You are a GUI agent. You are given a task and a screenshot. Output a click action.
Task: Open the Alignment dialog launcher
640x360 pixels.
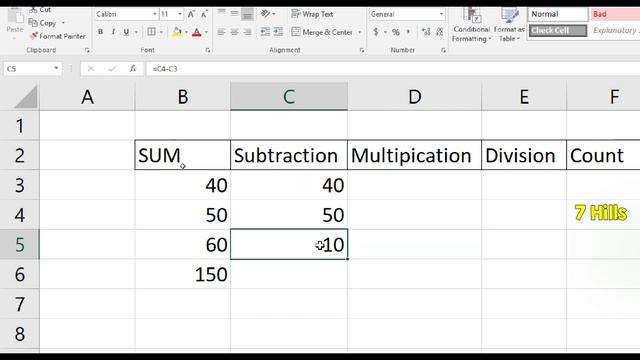[x=362, y=50]
